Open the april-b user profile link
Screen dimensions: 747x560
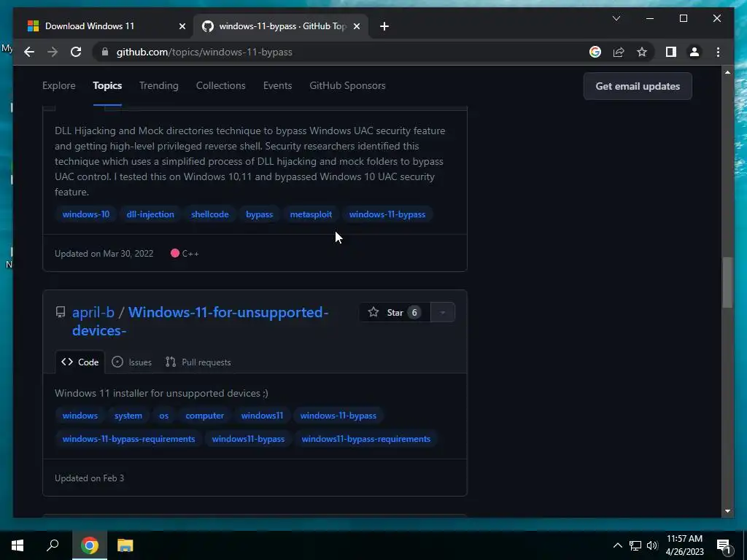[x=93, y=312]
